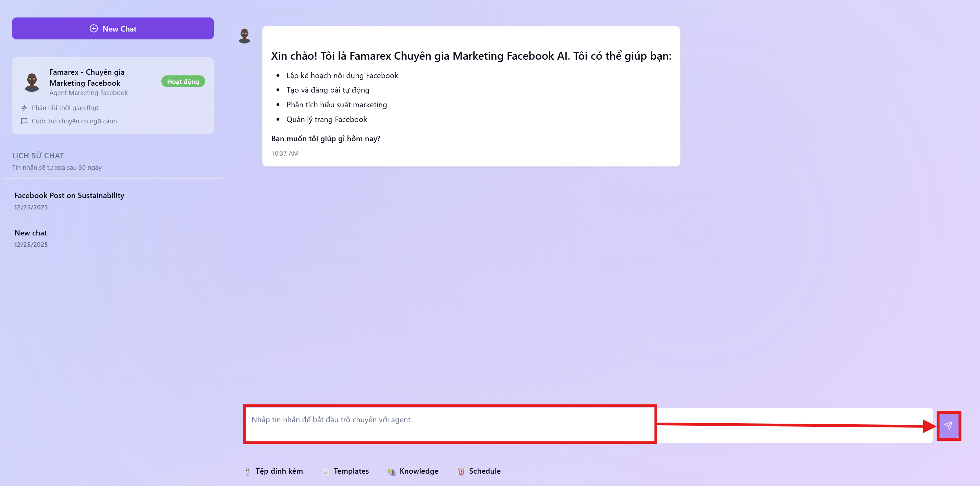980x486 pixels.
Task: Click the plus icon on New Chat
Action: pyautogui.click(x=94, y=28)
